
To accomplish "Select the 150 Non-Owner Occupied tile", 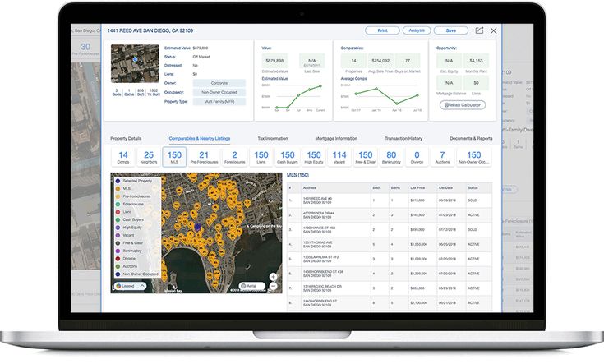I will click(x=474, y=157).
